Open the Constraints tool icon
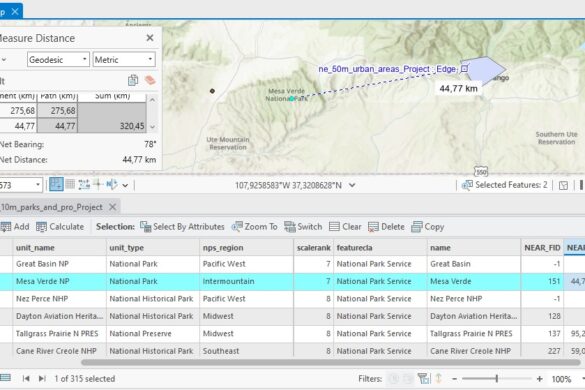585x390 pixels. point(84,184)
